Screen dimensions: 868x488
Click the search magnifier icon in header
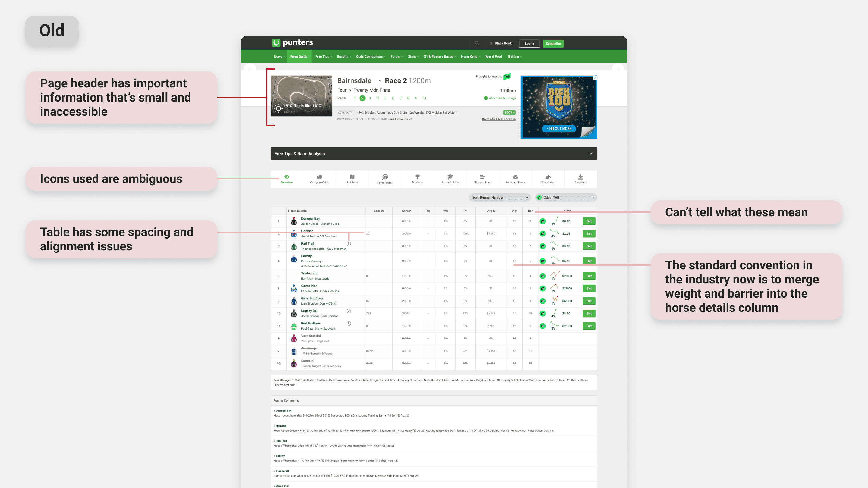[x=477, y=43]
